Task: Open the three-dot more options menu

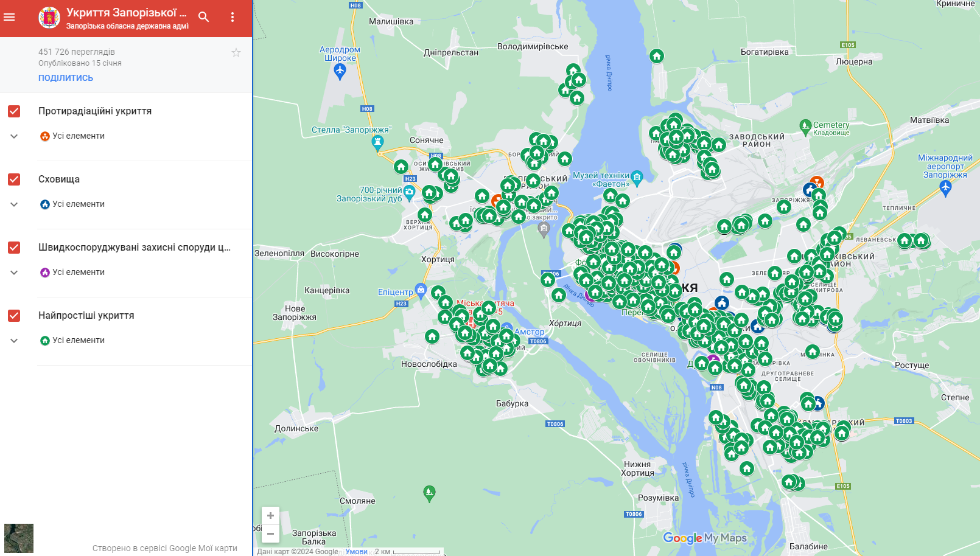Action: pos(232,17)
